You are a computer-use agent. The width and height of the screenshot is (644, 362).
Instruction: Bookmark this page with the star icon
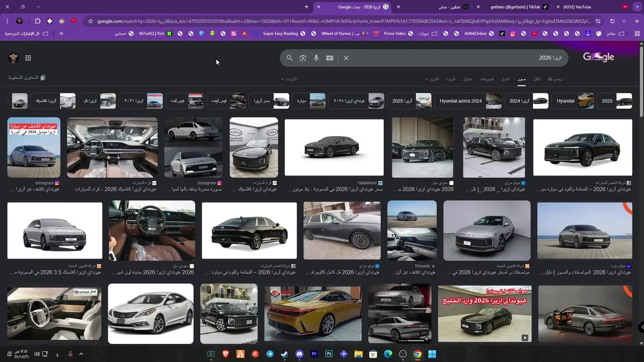91,21
